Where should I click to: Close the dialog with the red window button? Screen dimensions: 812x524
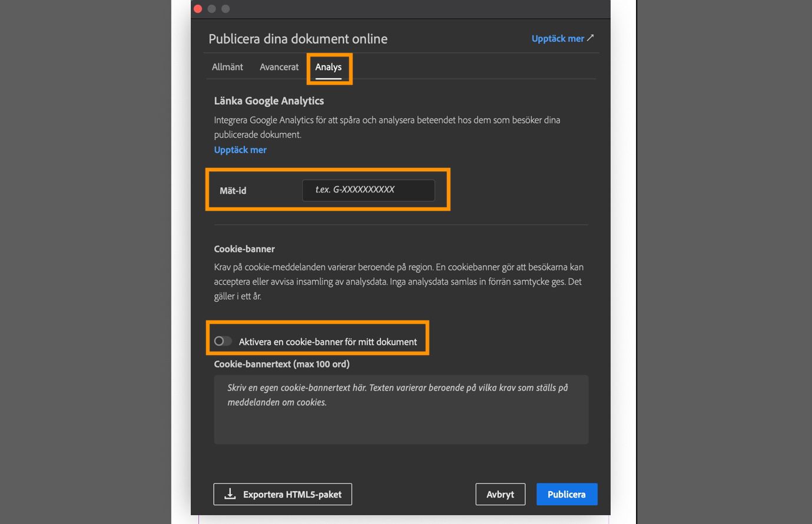pyautogui.click(x=198, y=8)
